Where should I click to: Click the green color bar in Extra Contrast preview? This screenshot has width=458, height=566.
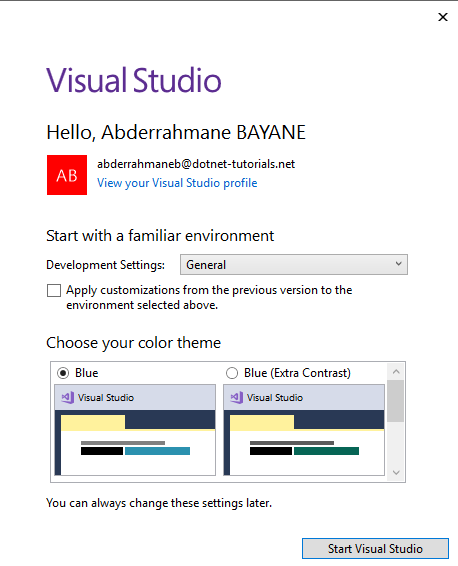pyautogui.click(x=326, y=451)
